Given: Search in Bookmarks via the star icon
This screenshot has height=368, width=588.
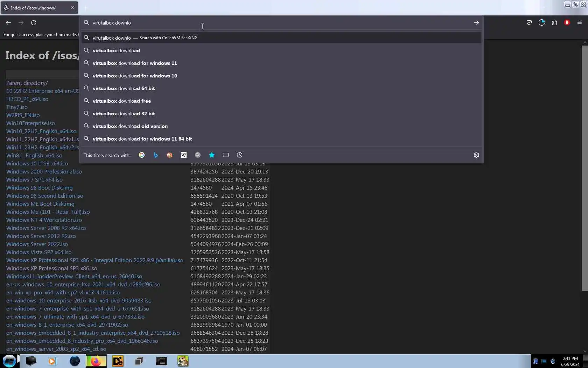Looking at the screenshot, I should pyautogui.click(x=212, y=155).
